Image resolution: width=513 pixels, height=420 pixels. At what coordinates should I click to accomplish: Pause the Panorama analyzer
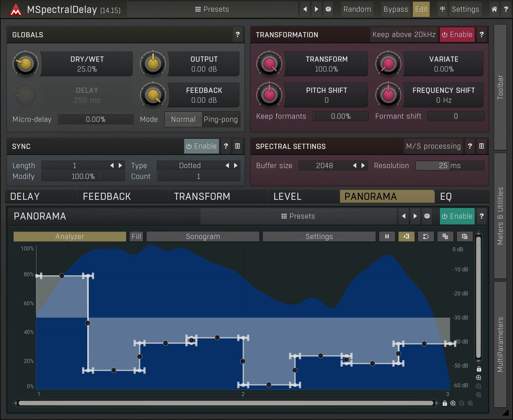click(x=387, y=237)
